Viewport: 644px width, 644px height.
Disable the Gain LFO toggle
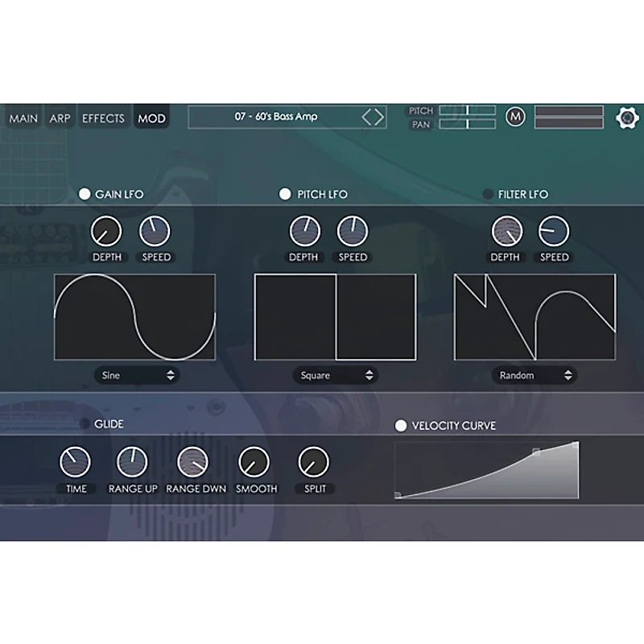point(85,194)
